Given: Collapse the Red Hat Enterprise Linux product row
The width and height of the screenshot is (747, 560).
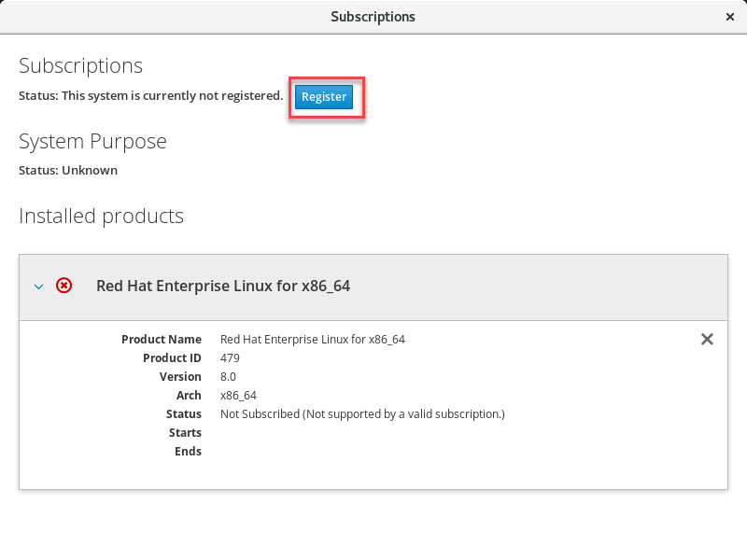Looking at the screenshot, I should coord(38,287).
